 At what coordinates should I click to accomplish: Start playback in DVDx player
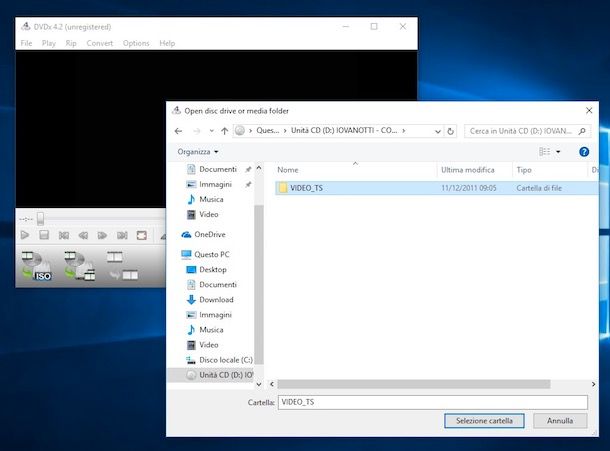pos(25,235)
